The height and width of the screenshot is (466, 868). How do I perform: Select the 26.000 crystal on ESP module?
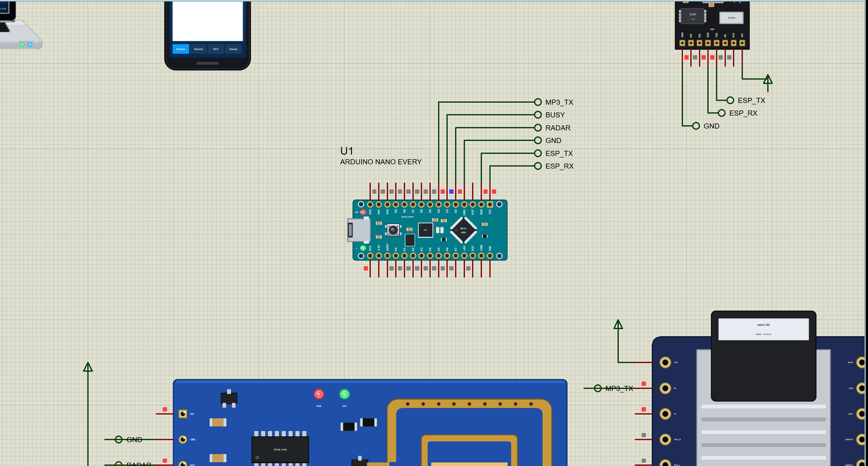click(732, 18)
